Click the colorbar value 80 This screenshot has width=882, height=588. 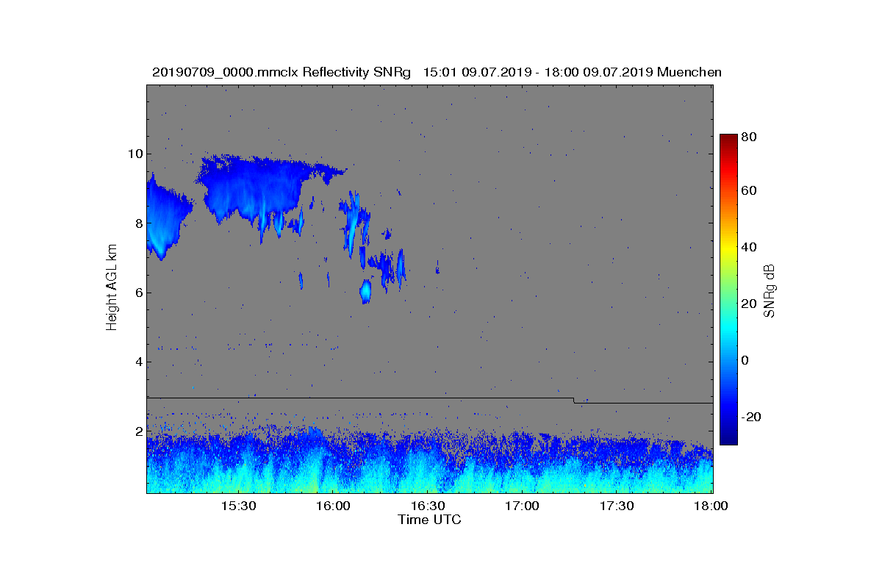coord(750,137)
